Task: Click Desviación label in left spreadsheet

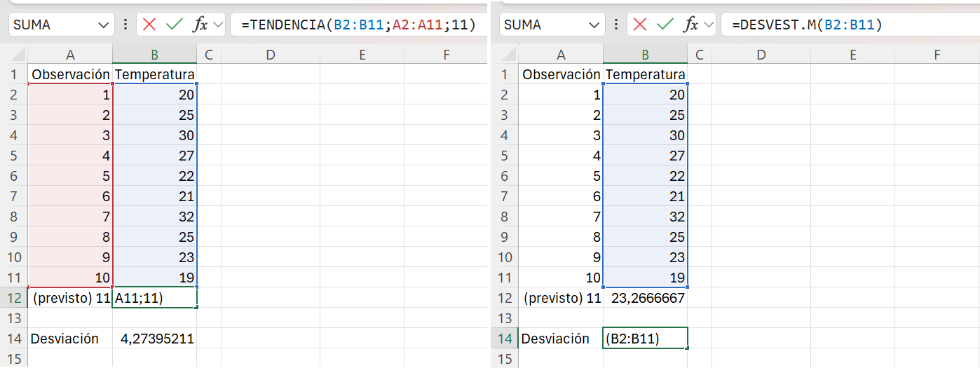Action: coord(70,339)
